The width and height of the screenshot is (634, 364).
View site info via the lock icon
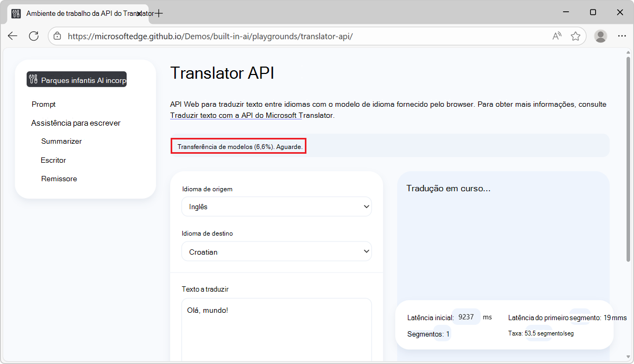tap(58, 36)
